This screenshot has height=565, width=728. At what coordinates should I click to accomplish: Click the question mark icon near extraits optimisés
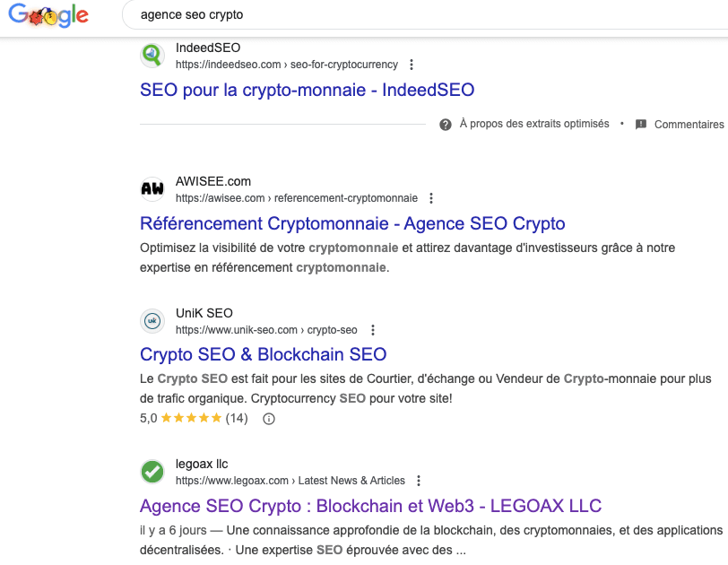click(446, 125)
